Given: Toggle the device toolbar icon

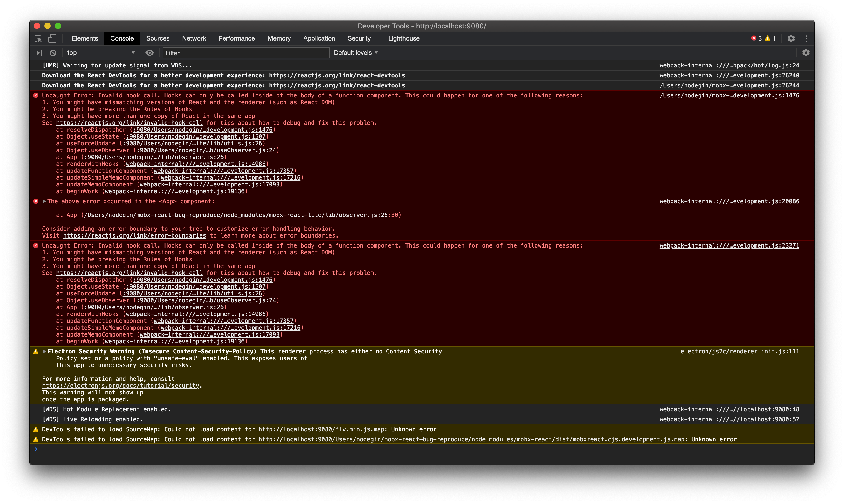Looking at the screenshot, I should click(x=52, y=39).
